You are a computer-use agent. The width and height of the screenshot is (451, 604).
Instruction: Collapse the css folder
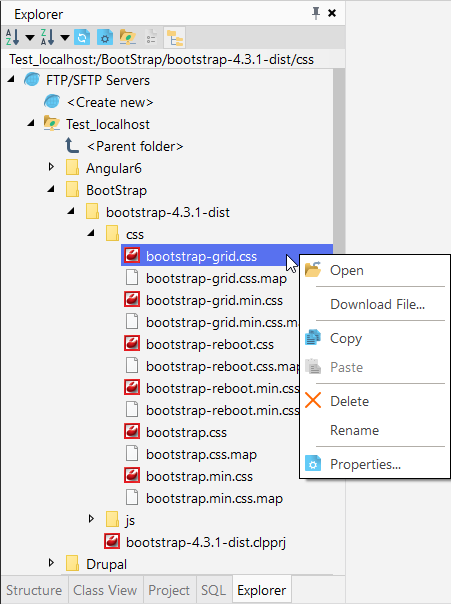tap(91, 233)
